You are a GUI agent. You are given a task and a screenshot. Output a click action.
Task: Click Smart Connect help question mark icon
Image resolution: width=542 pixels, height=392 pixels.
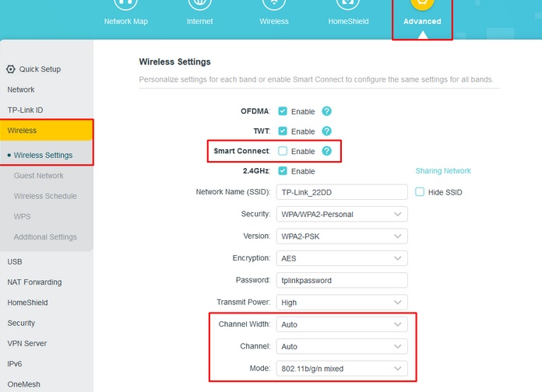pyautogui.click(x=326, y=151)
